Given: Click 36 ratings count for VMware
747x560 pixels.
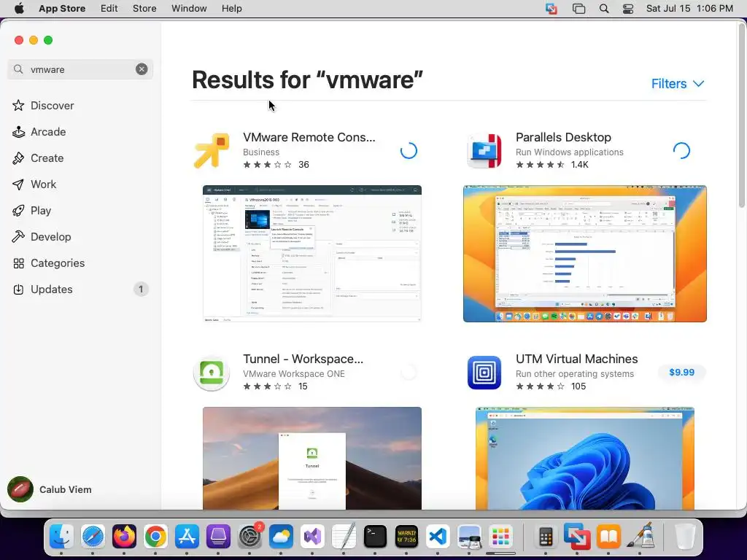Looking at the screenshot, I should point(304,165).
